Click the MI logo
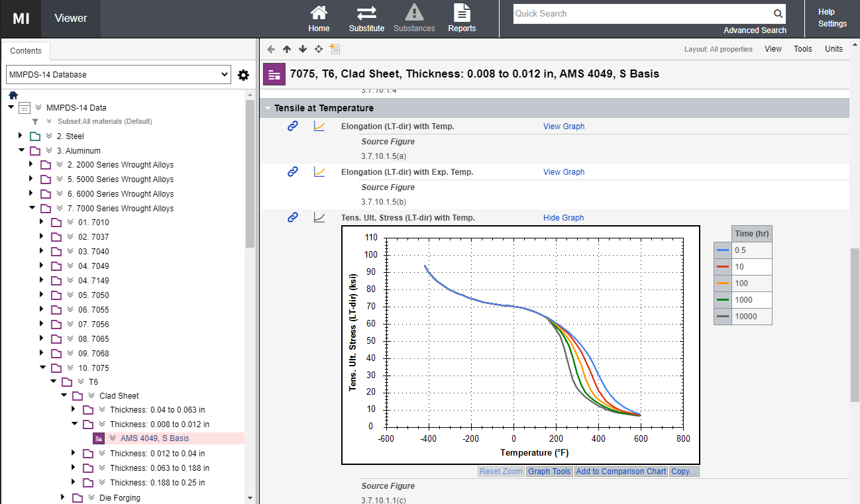The height and width of the screenshot is (504, 860). pos(21,19)
